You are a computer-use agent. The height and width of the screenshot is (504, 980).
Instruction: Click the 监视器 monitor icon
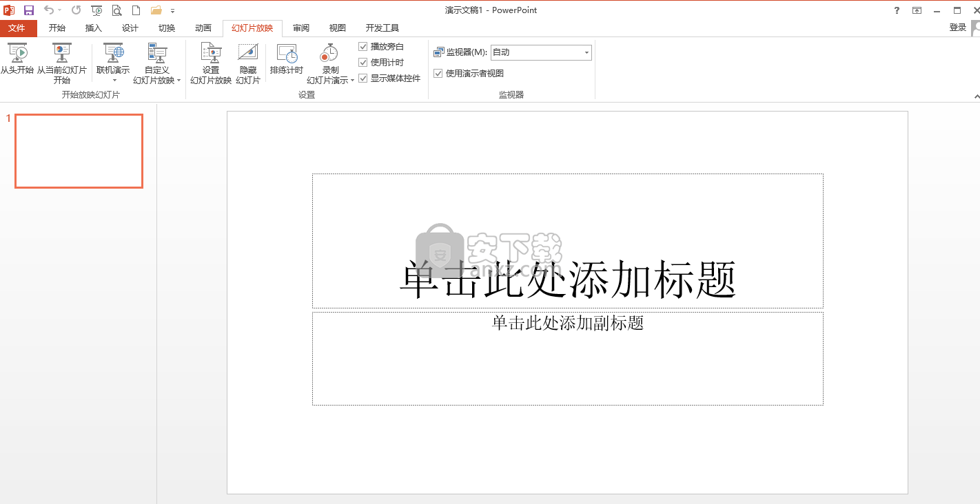coord(439,52)
